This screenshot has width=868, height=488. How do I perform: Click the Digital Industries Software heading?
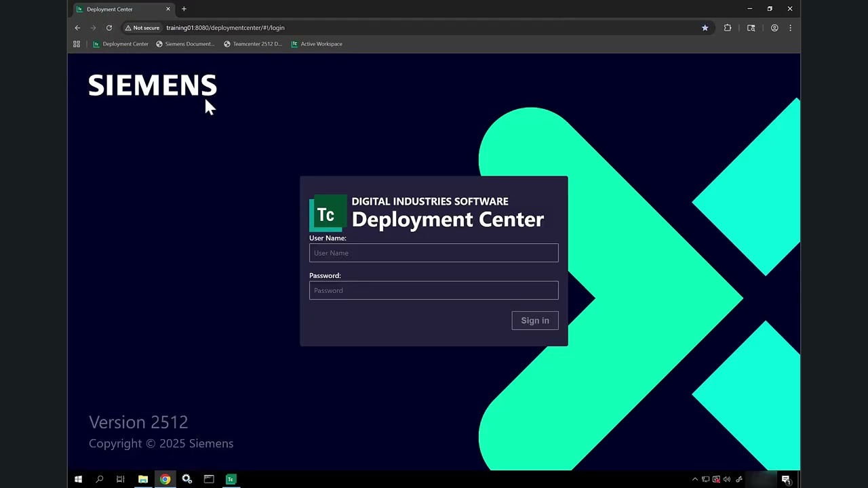click(430, 201)
